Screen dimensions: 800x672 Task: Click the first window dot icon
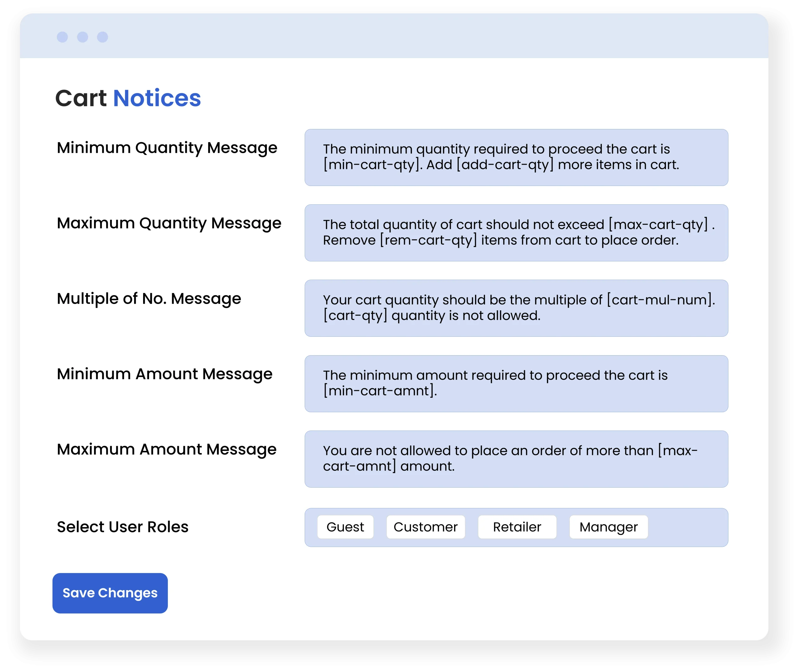coord(62,37)
